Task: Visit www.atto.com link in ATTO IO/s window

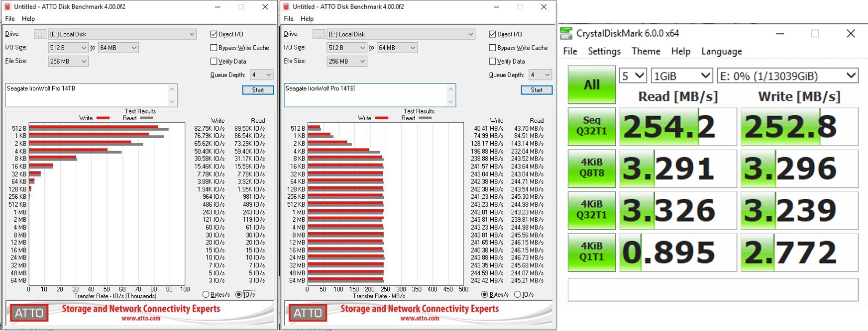Action: point(141,318)
